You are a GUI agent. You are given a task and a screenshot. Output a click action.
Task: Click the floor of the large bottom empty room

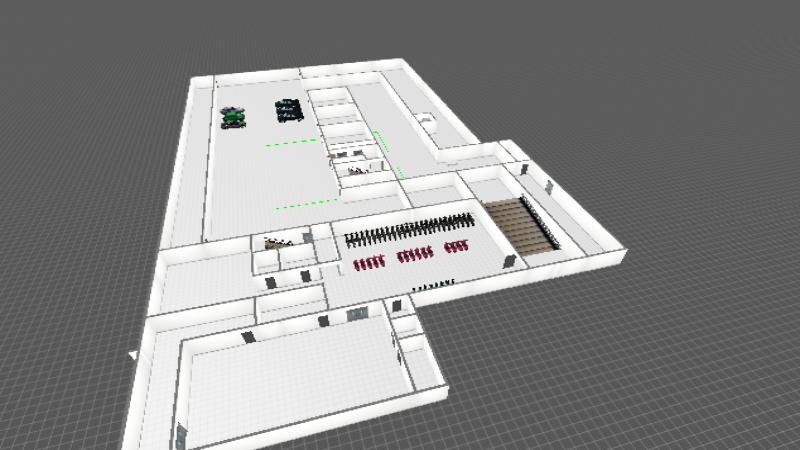290,378
